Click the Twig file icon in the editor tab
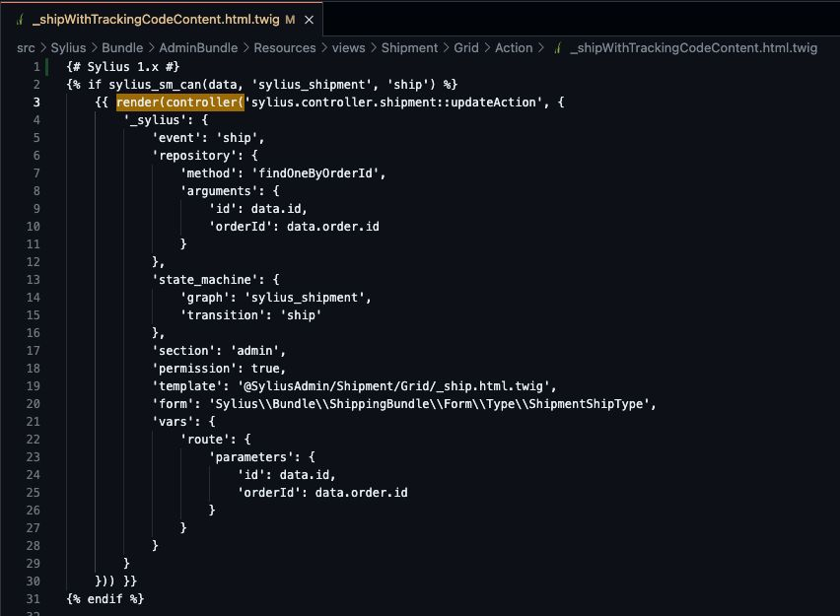The image size is (840, 616). click(20, 20)
